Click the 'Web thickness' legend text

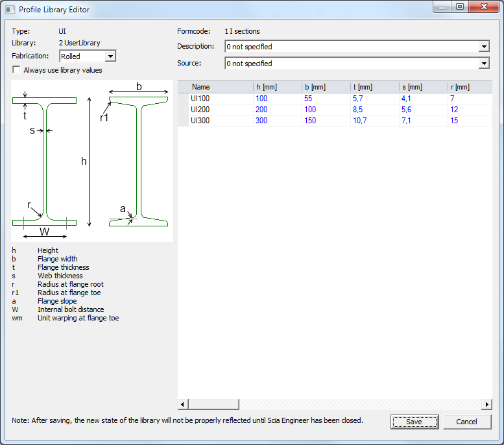pyautogui.click(x=60, y=276)
